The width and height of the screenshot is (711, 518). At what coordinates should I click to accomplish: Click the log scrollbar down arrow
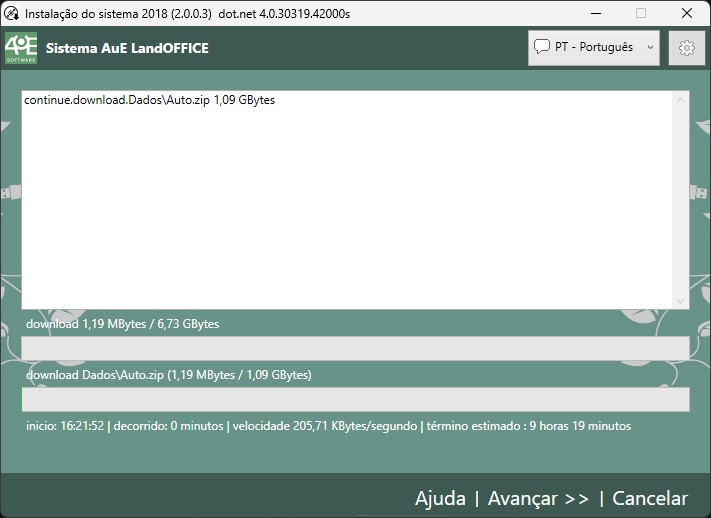coord(681,300)
